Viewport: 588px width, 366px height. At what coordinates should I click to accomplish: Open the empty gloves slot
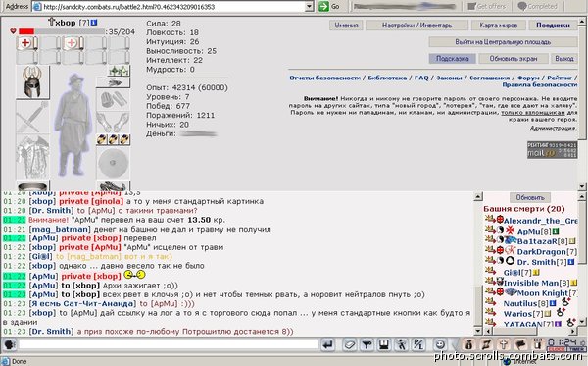tap(113, 122)
